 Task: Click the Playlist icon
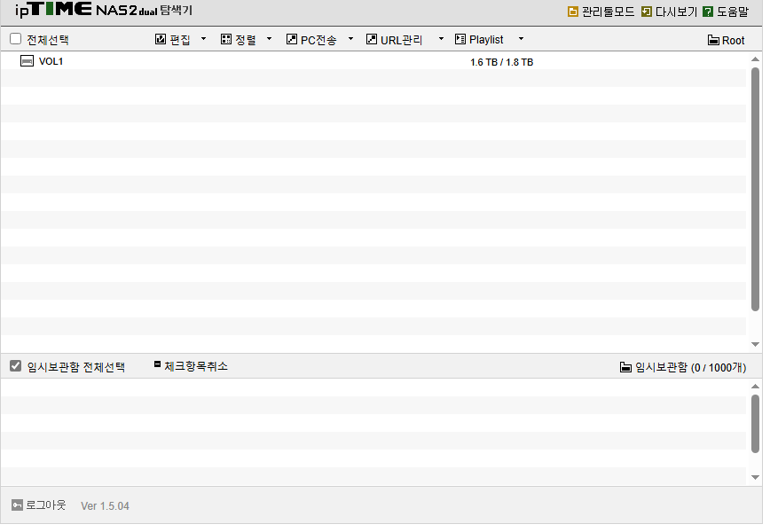[x=460, y=39]
